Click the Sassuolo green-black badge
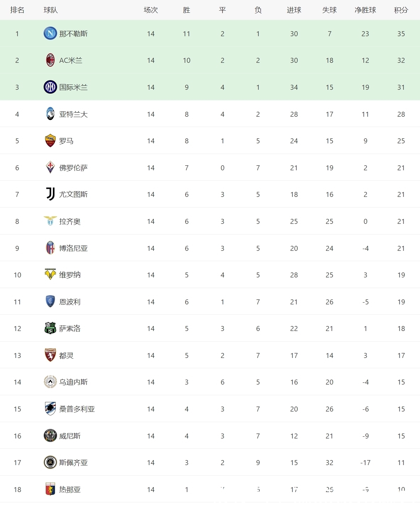This screenshot has height=508, width=420. tap(50, 328)
